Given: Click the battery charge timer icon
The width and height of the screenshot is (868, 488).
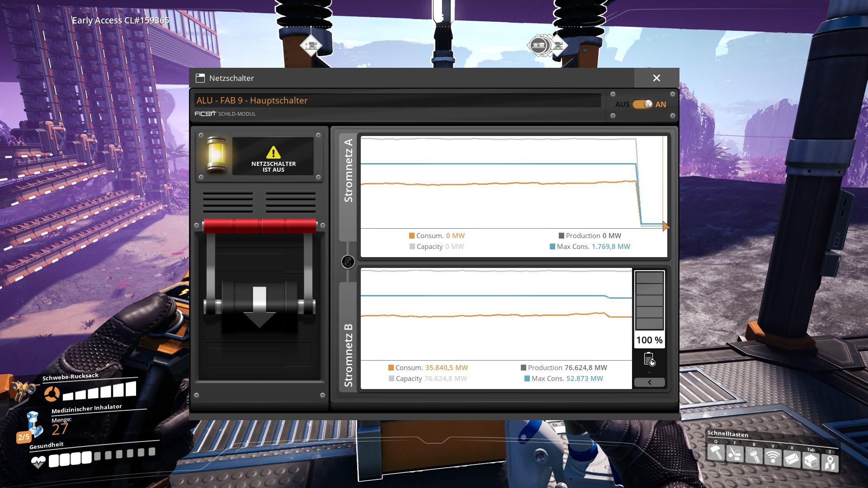Looking at the screenshot, I should point(650,359).
